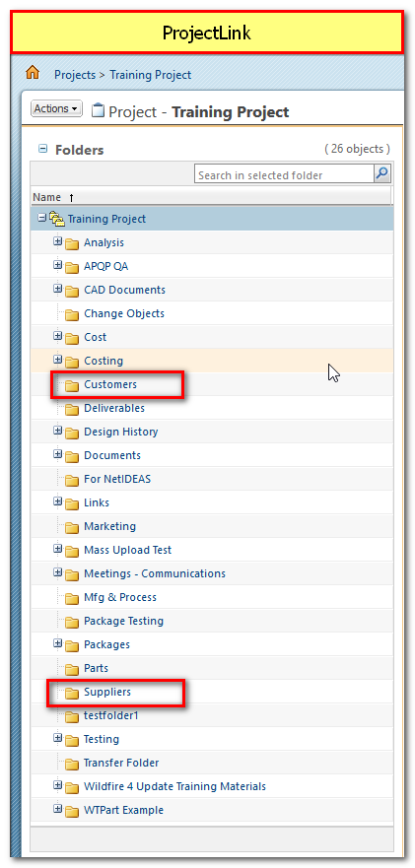The height and width of the screenshot is (868, 415).
Task: Open Training Project breadcrumb link
Action: 151,75
